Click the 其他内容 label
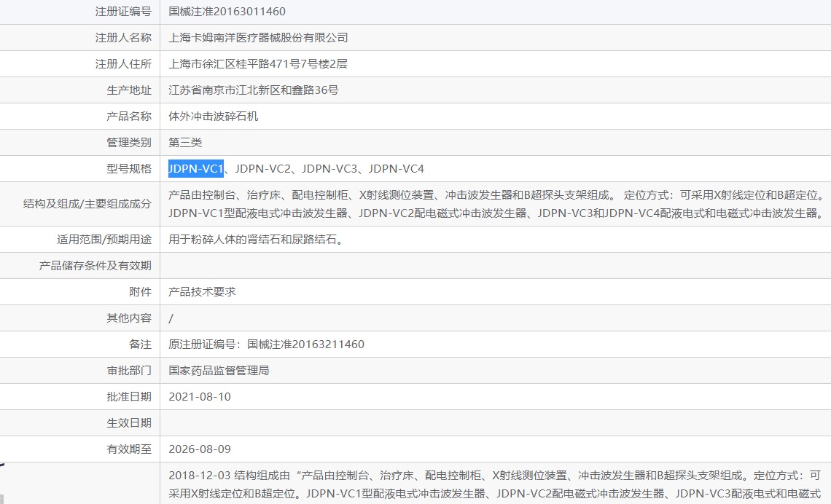The width and height of the screenshot is (831, 504). 129,318
